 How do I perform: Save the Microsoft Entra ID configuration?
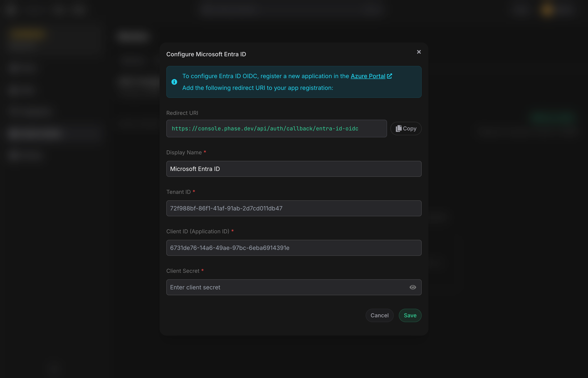pyautogui.click(x=410, y=315)
